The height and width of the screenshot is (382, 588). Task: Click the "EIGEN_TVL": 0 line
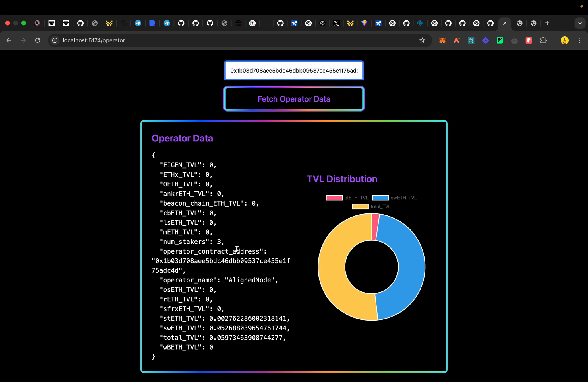click(x=188, y=165)
